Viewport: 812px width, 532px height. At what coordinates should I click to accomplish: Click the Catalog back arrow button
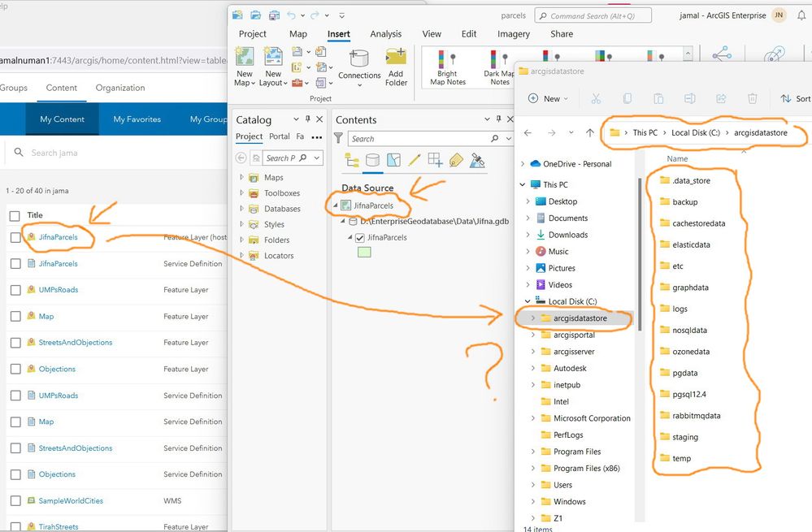[x=241, y=158]
